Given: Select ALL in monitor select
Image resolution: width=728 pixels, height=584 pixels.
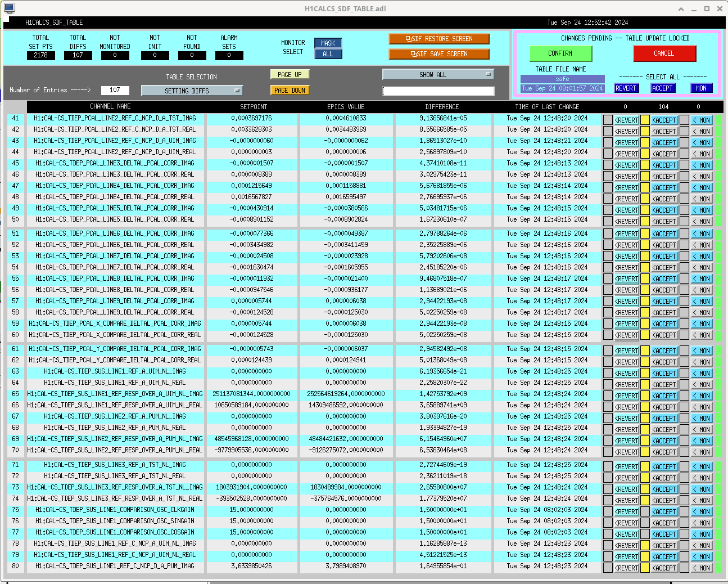Looking at the screenshot, I should (x=328, y=54).
